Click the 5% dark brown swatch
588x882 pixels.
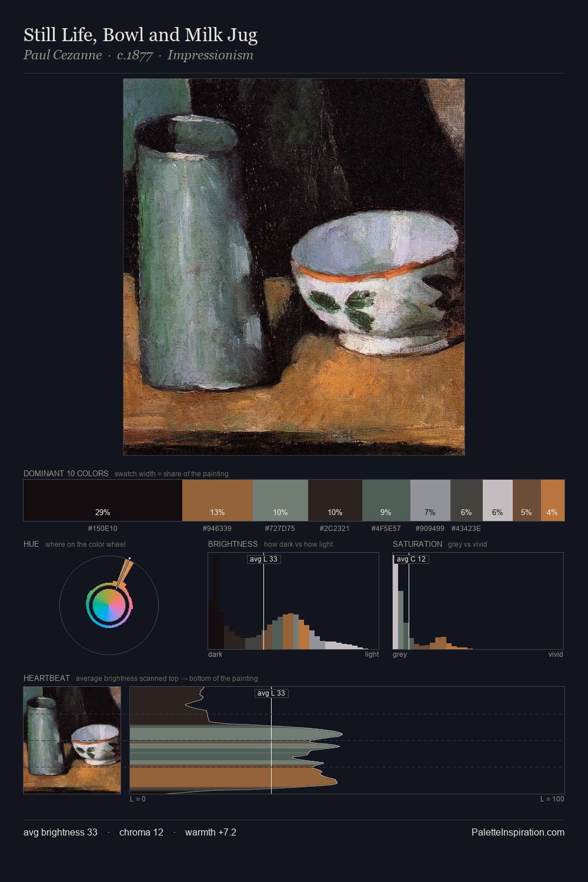point(526,500)
